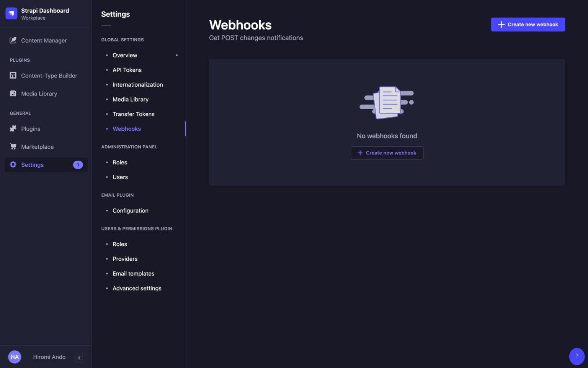This screenshot has width=588, height=368.
Task: Open Roles under Administration Panel
Action: [x=119, y=163]
